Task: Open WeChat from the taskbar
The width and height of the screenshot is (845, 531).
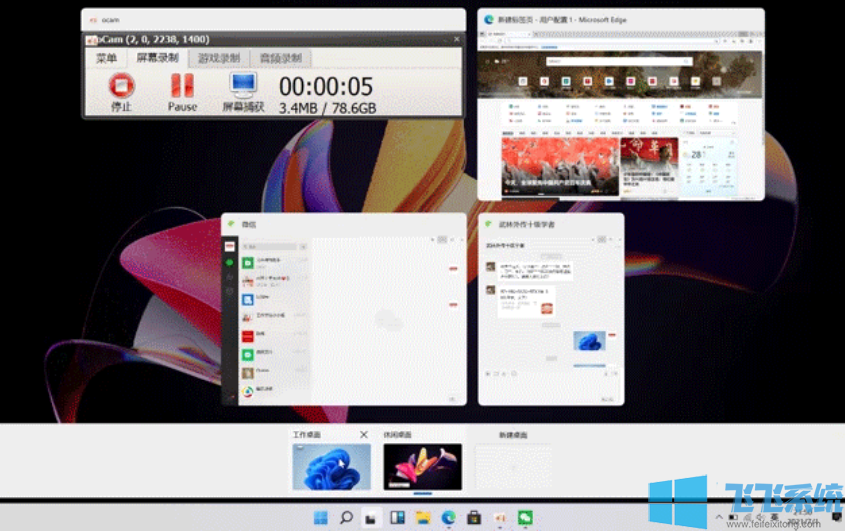Action: click(525, 518)
